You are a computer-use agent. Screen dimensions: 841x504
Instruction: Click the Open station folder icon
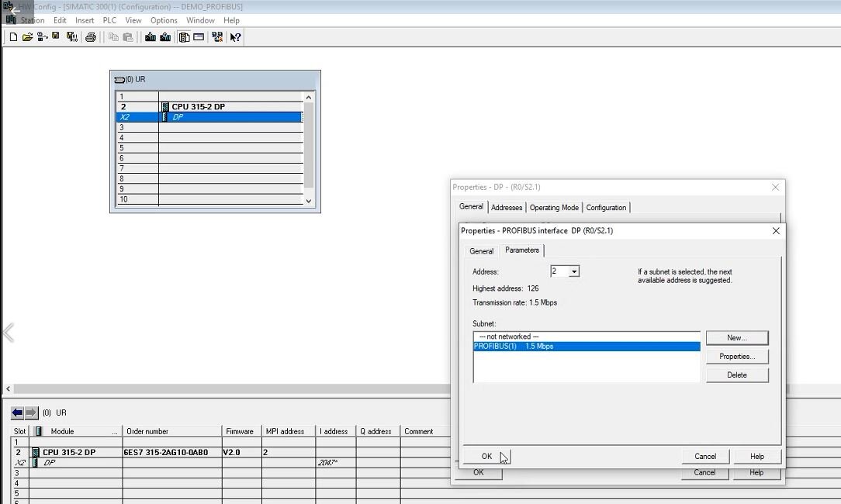[27, 37]
